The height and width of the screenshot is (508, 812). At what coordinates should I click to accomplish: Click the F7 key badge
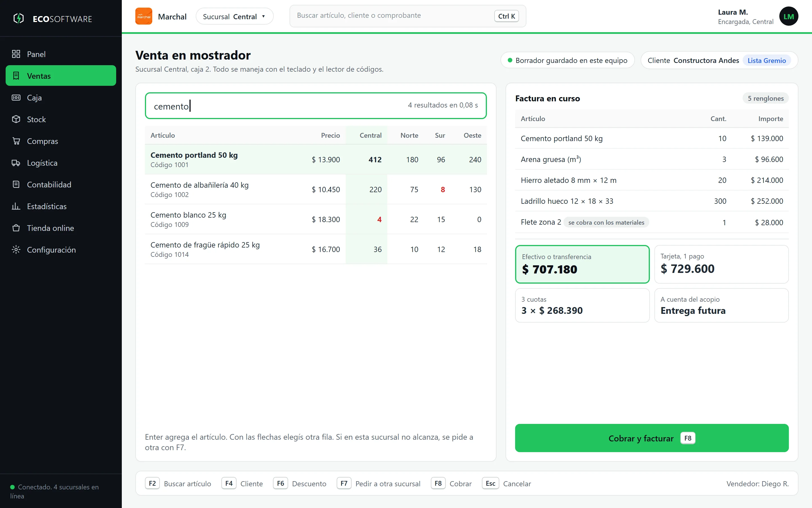pyautogui.click(x=344, y=483)
